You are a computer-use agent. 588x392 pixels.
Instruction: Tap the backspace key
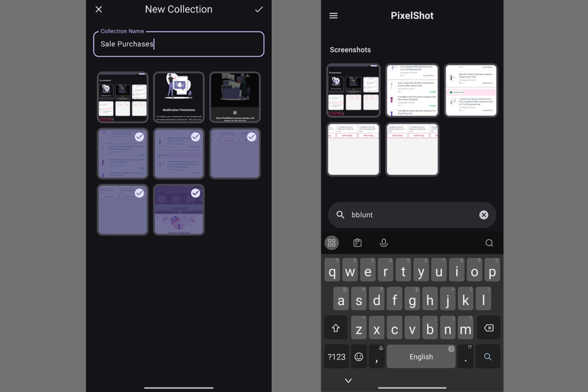489,328
